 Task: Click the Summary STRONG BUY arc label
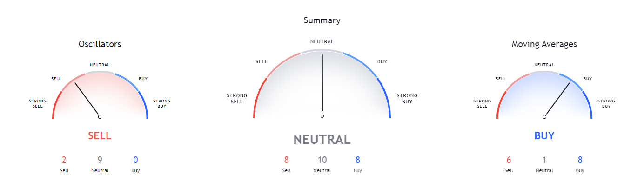[407, 98]
